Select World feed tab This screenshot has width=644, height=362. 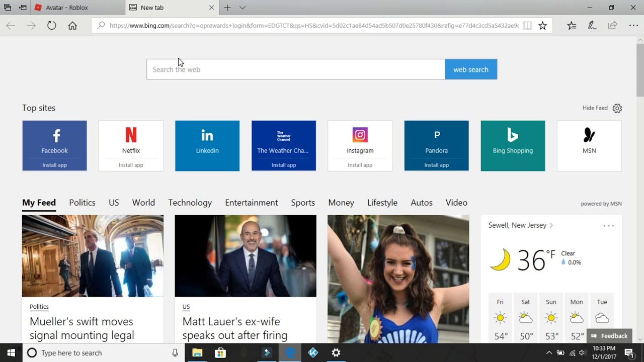click(143, 203)
